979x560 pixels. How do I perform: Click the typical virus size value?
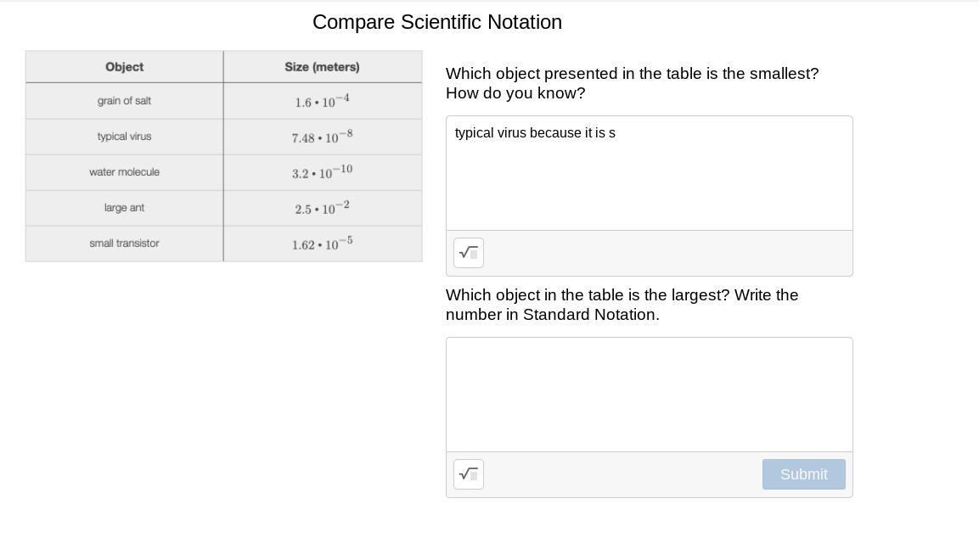322,137
